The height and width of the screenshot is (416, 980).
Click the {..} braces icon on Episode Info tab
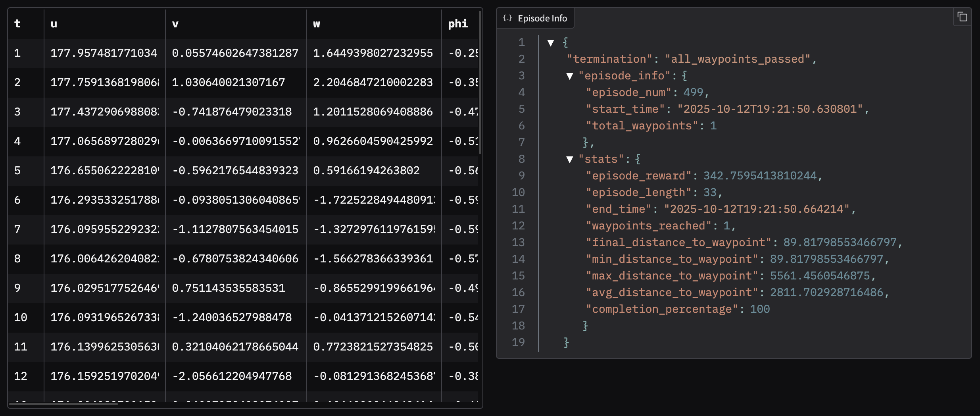507,17
